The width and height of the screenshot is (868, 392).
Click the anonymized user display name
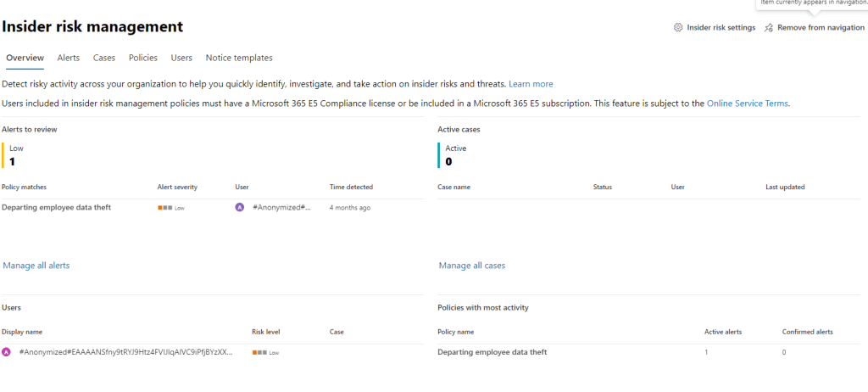pos(126,352)
